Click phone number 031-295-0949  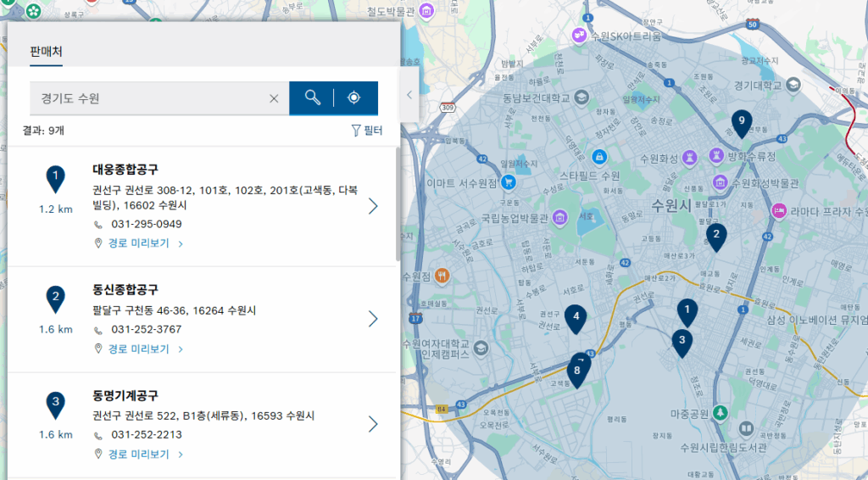click(146, 224)
